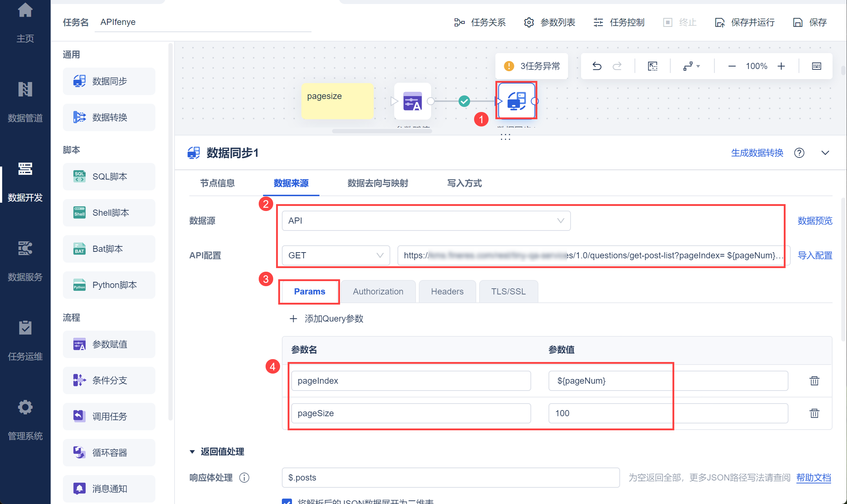The height and width of the screenshot is (504, 847).
Task: Click the info icon beside 响应体处理
Action: tap(245, 478)
